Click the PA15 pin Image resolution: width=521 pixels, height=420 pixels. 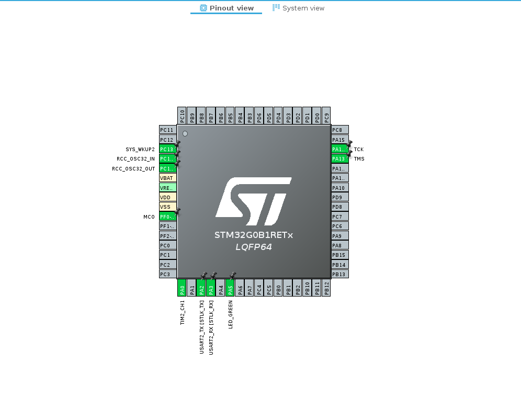click(x=340, y=139)
